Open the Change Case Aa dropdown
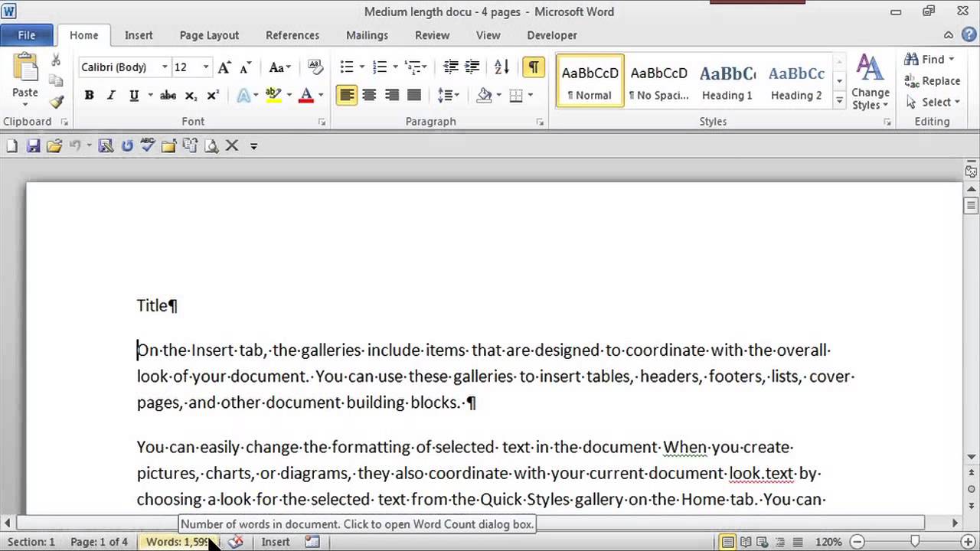 point(279,67)
